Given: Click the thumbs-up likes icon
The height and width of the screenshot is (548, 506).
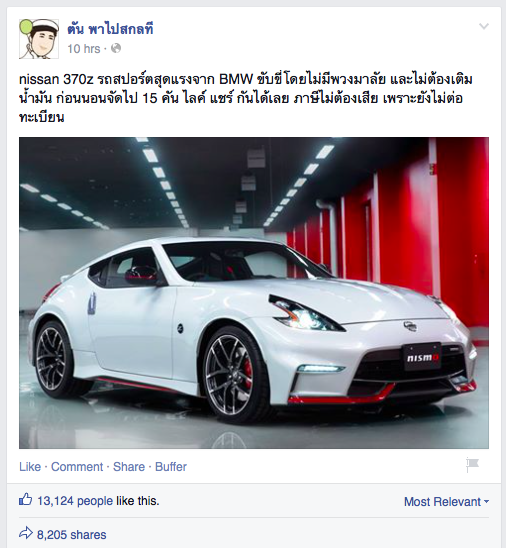Looking at the screenshot, I should click(x=26, y=500).
